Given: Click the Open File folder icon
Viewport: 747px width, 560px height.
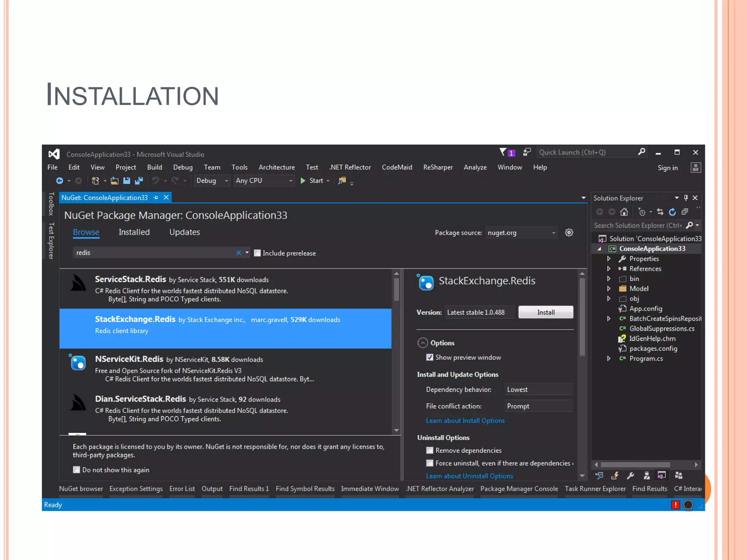Looking at the screenshot, I should pos(115,180).
